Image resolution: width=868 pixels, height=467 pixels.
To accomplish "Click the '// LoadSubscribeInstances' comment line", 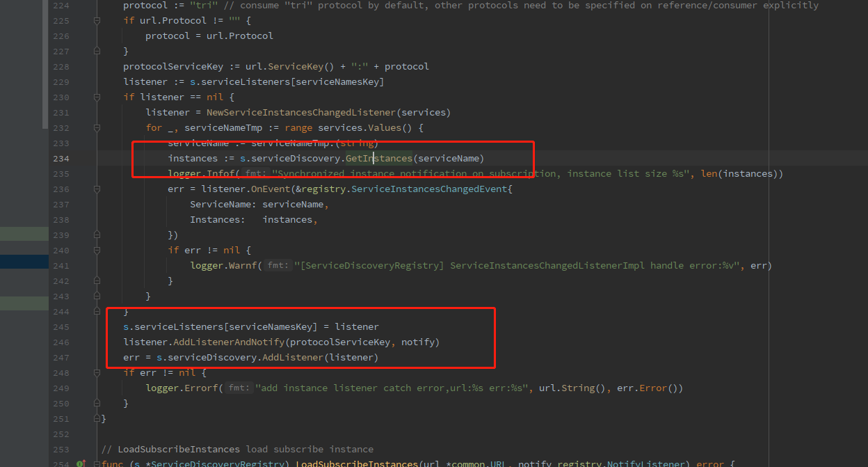I will point(237,450).
